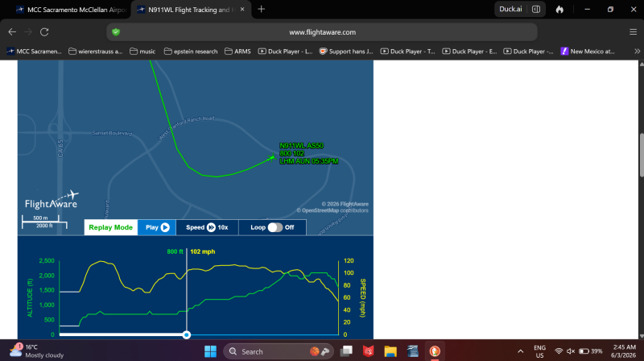Click the N911WL aircraft icon on map

point(271,157)
